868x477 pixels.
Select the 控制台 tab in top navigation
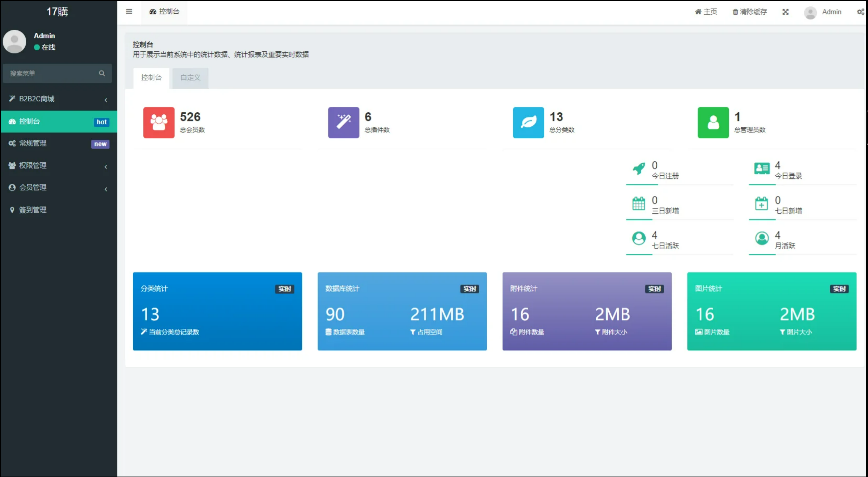(164, 12)
